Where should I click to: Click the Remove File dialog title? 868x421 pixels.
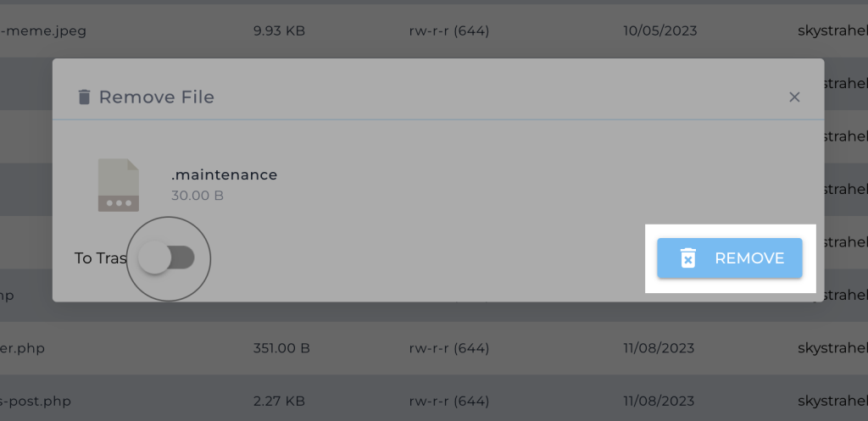157,97
